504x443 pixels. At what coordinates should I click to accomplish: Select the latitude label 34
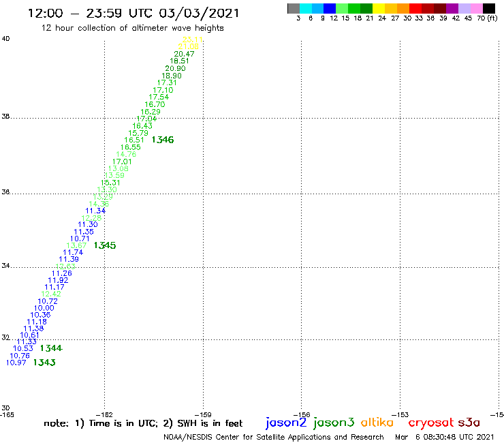(5, 266)
